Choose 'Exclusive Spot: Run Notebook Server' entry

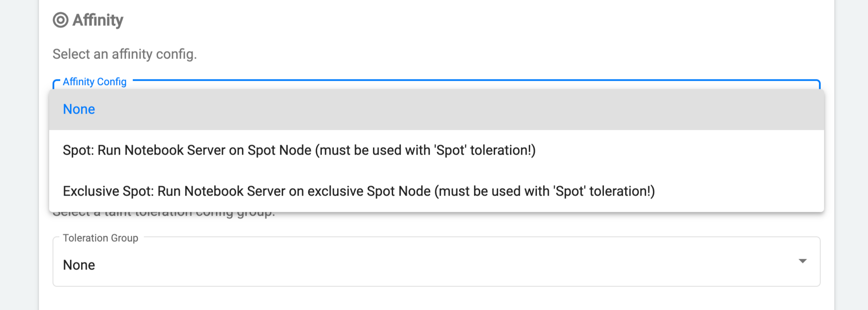pyautogui.click(x=358, y=191)
